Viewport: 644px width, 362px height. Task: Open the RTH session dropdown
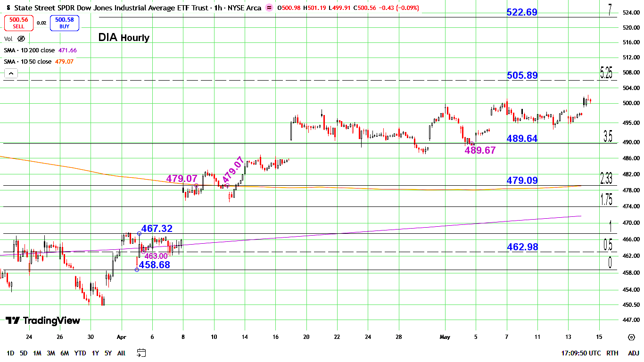(612, 353)
